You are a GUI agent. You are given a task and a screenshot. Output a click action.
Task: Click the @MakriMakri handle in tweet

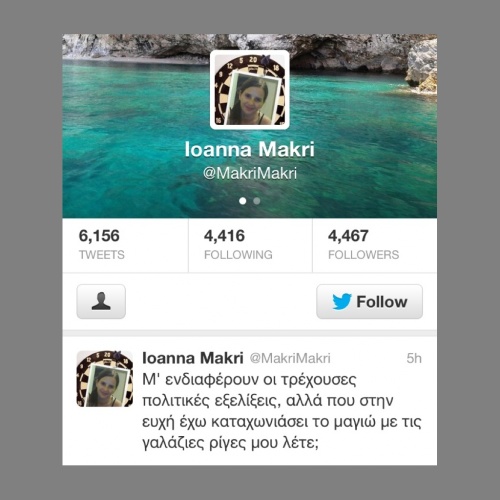[290, 359]
